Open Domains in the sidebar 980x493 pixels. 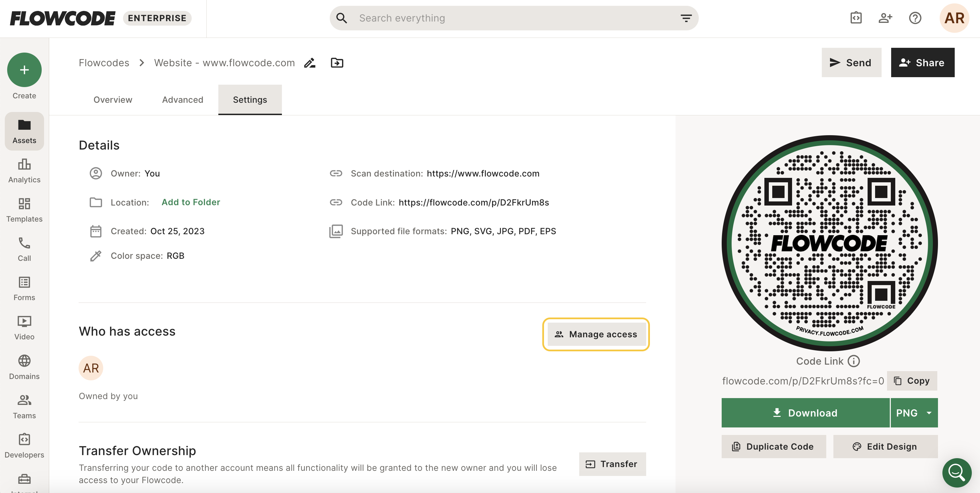point(24,368)
